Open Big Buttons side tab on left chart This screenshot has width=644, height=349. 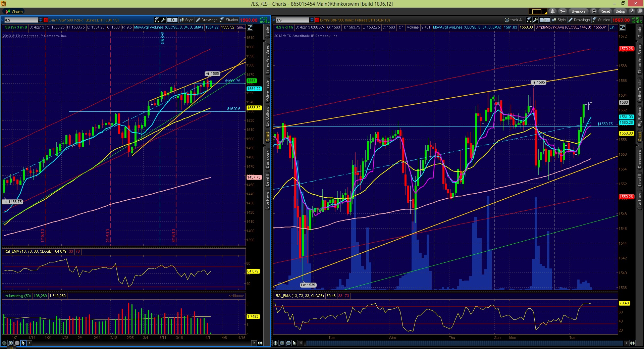(x=267, y=116)
